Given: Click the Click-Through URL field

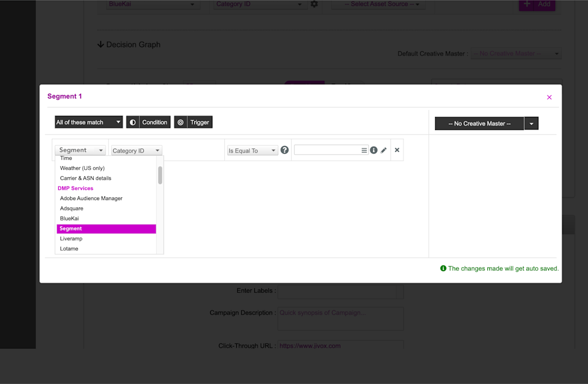Looking at the screenshot, I should (340, 345).
